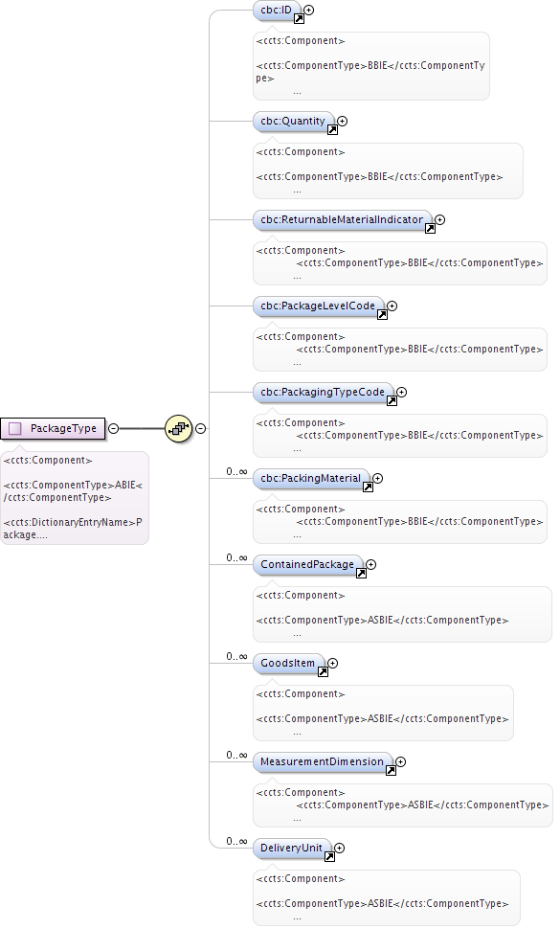Expand cbc:ReturnableMaterialIndicator plus icon
The image size is (560, 929).
pyautogui.click(x=439, y=220)
